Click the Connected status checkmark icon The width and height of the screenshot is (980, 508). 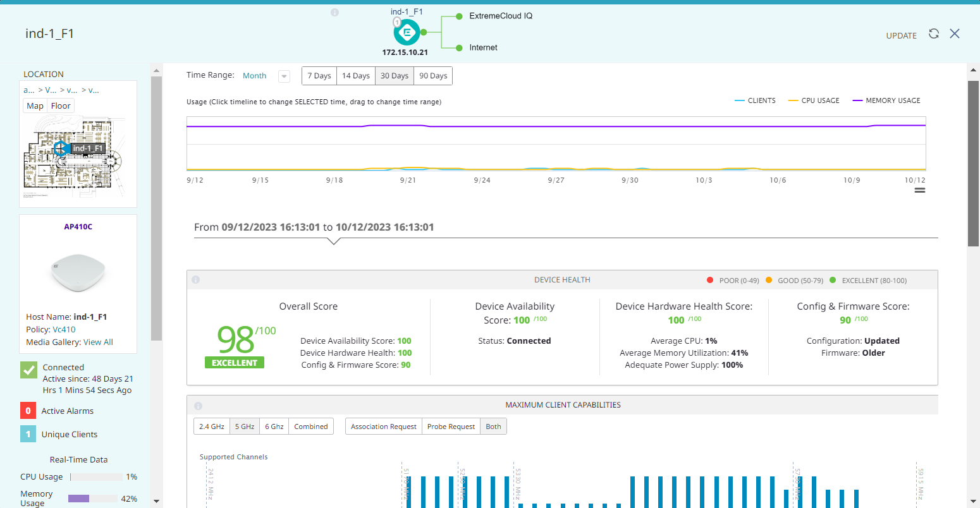tap(28, 370)
